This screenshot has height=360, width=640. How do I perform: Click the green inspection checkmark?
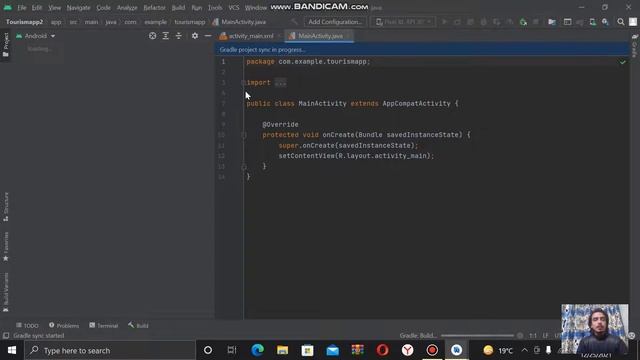tap(622, 62)
